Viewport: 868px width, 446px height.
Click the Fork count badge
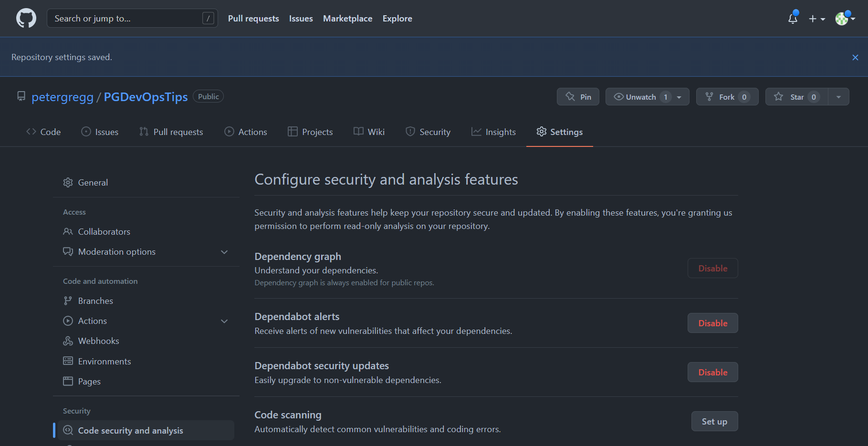point(744,97)
